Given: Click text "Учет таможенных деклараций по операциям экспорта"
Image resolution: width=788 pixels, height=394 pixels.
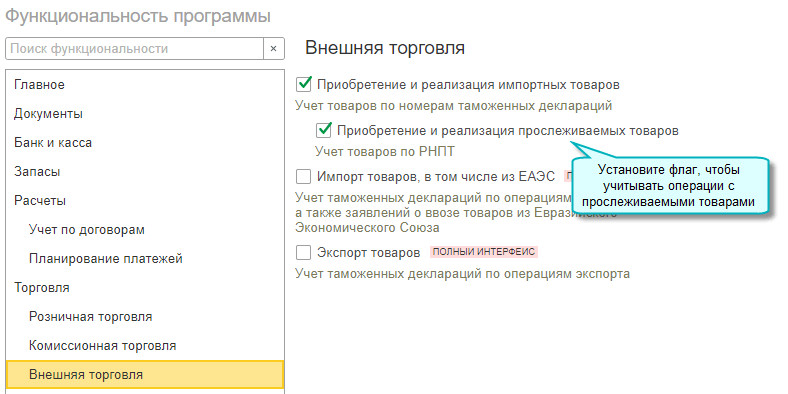Looking at the screenshot, I should pos(462,274).
